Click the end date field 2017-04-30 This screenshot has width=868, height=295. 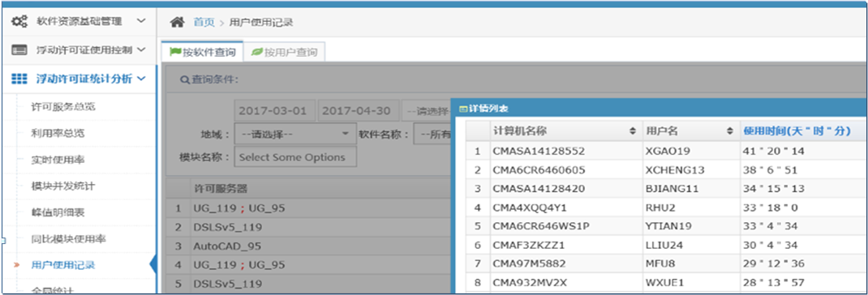pos(359,111)
